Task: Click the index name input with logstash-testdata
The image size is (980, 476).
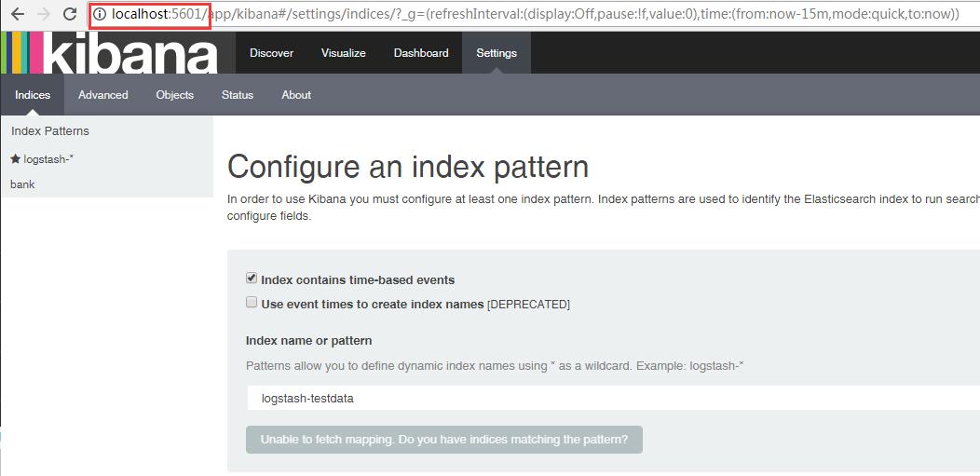Action: (613, 398)
